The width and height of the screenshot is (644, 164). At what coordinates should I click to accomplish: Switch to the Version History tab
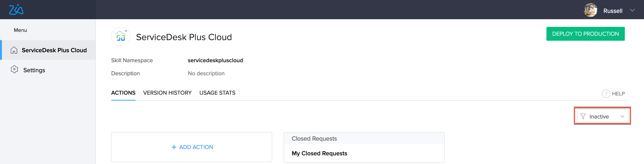pos(167,93)
